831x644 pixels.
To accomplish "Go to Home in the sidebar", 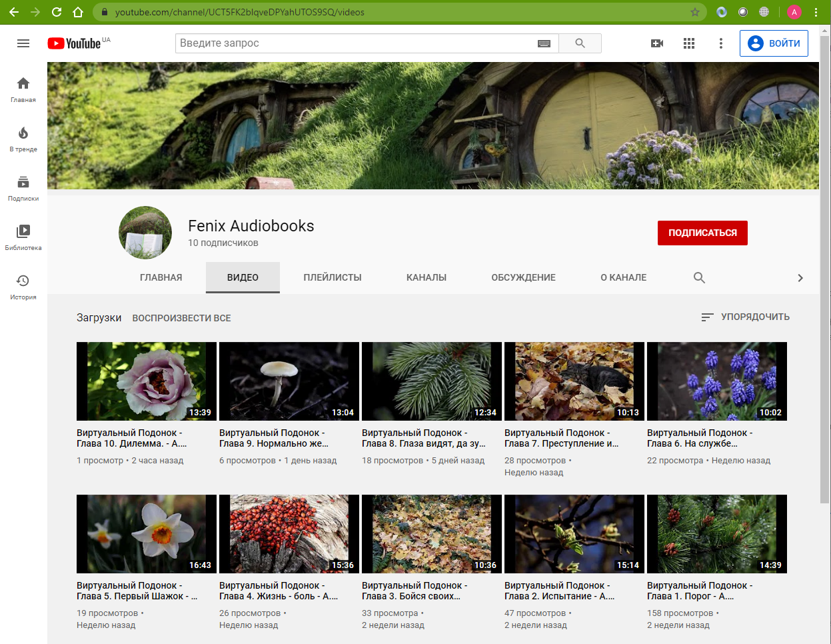I will coord(23,89).
